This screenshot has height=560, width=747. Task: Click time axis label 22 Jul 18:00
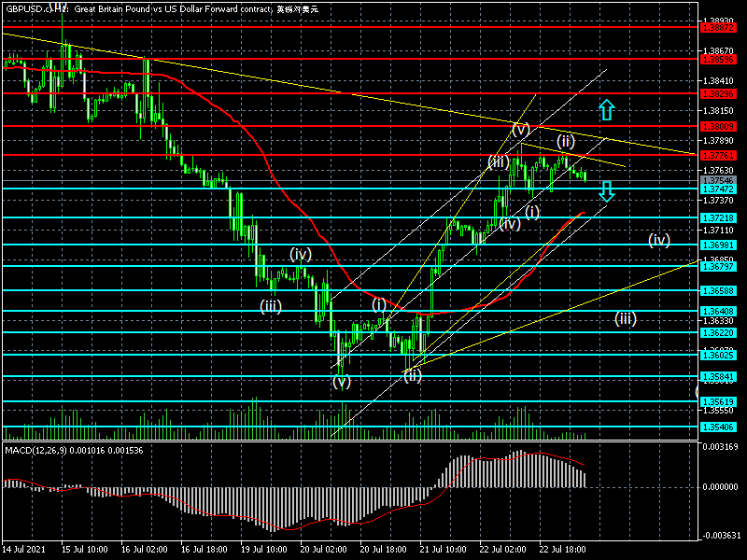click(562, 549)
